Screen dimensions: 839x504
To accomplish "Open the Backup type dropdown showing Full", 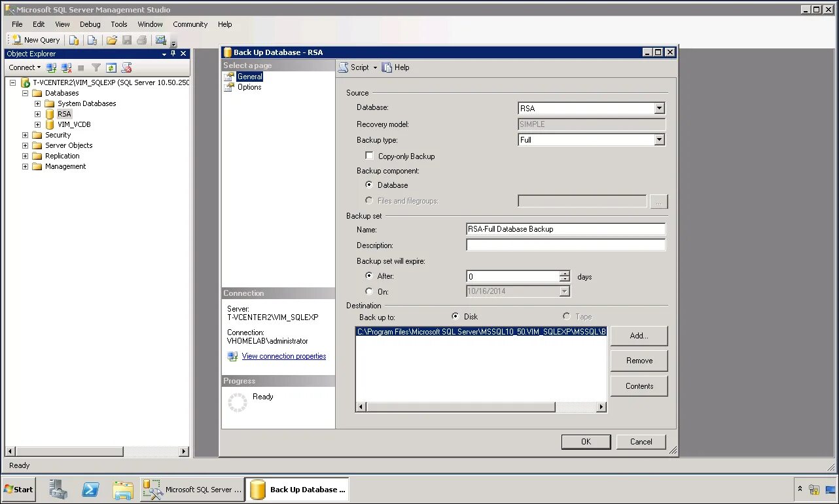I will click(659, 139).
